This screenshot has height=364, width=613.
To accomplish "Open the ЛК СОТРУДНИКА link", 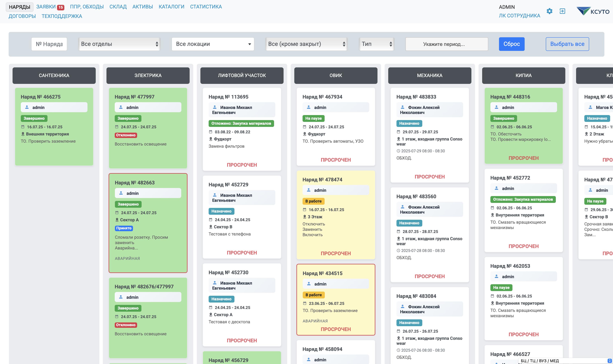I will [x=519, y=15].
